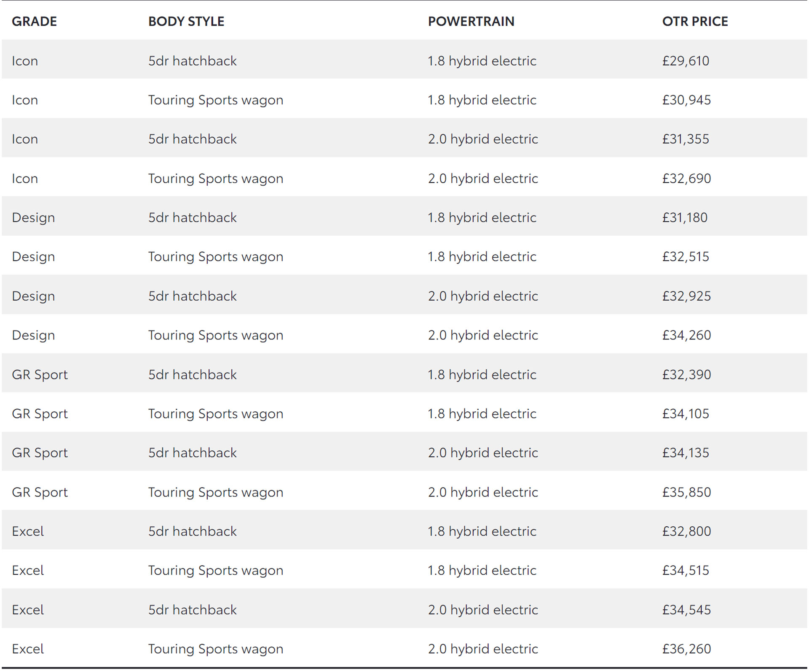Select the £31,180 Design price

coord(685,218)
